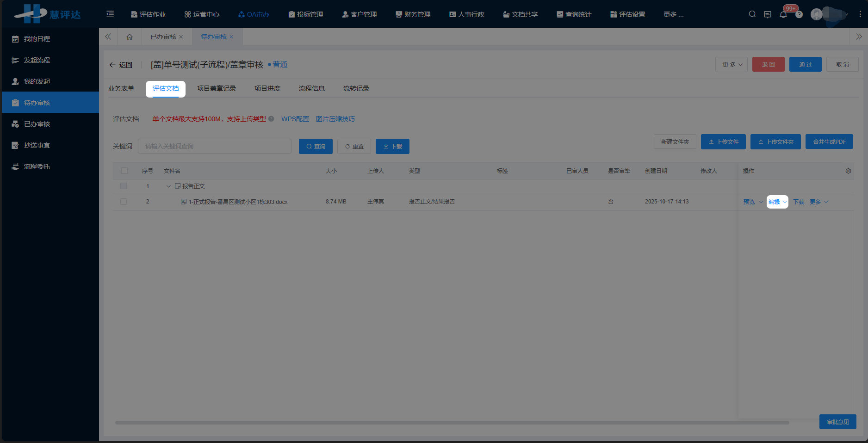
Task: Click the 合并生成PDF button
Action: [x=830, y=142]
